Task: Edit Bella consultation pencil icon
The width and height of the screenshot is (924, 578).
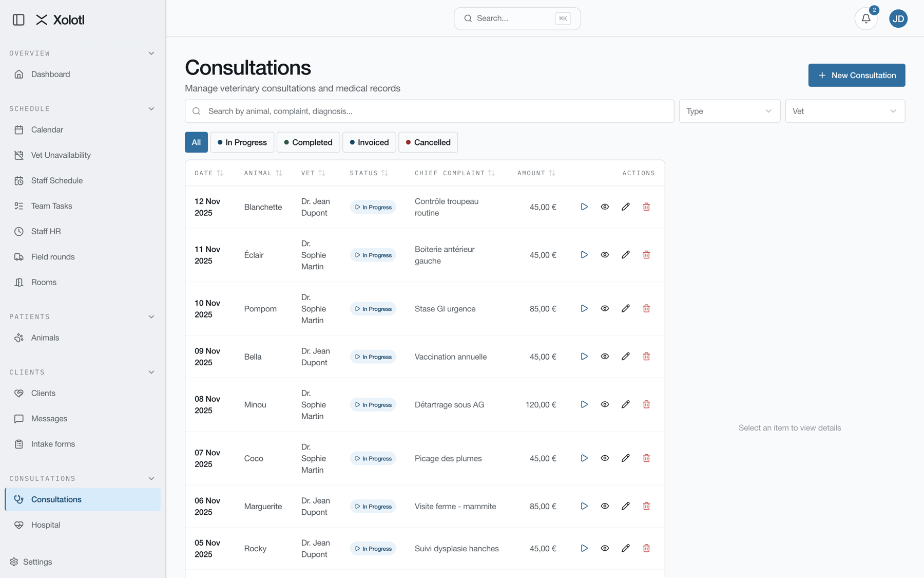Action: [625, 357]
